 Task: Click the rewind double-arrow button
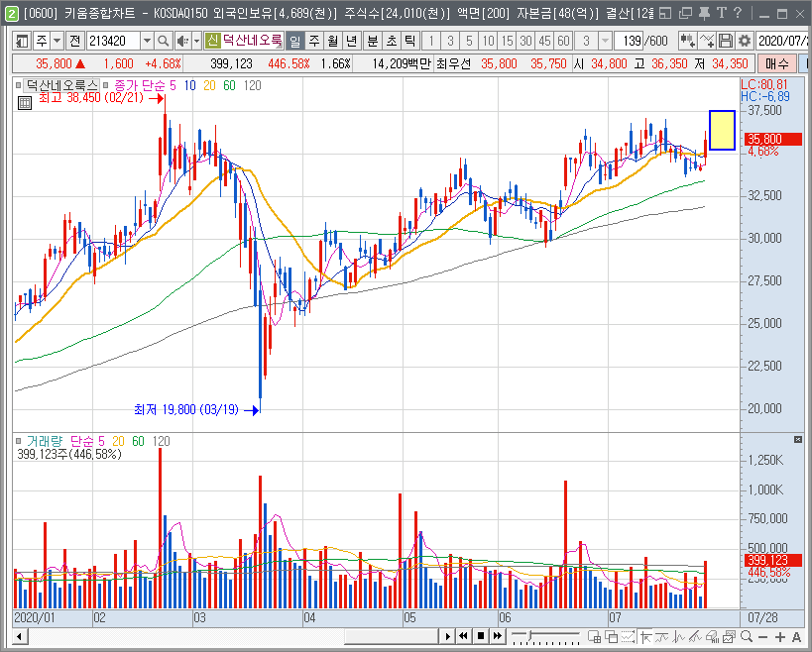point(463,636)
